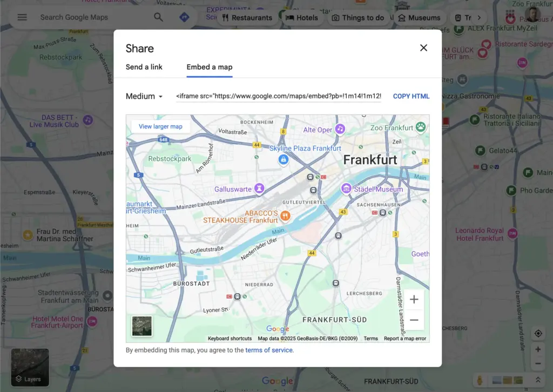The image size is (553, 392).
Task: Switch to Send a link tab
Action: tap(144, 67)
